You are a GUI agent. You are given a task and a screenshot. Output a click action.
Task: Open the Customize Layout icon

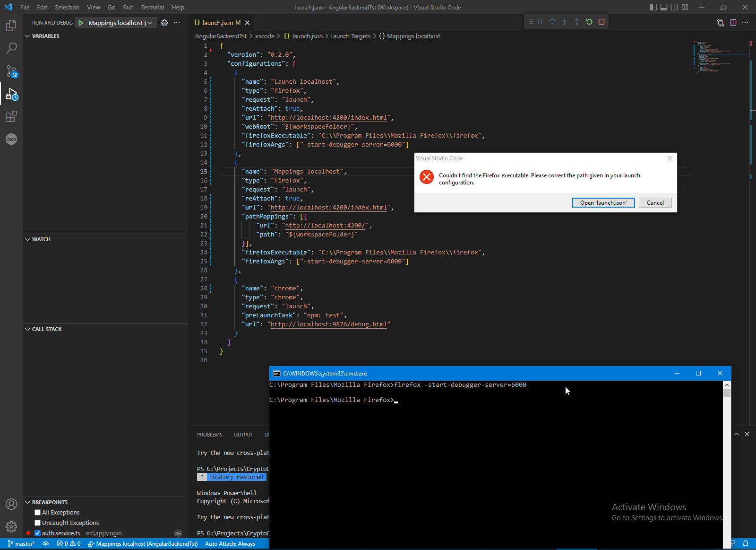[x=685, y=7]
